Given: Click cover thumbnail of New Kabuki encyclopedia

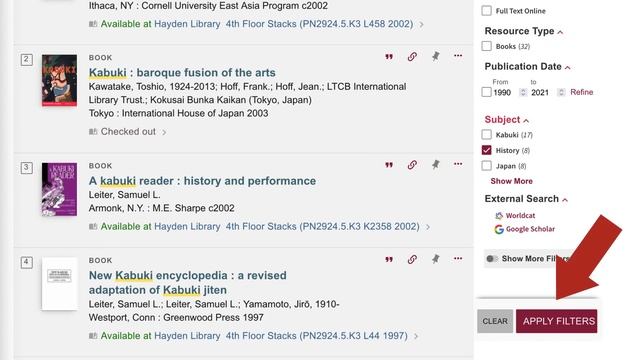Looking at the screenshot, I should coord(59,284).
